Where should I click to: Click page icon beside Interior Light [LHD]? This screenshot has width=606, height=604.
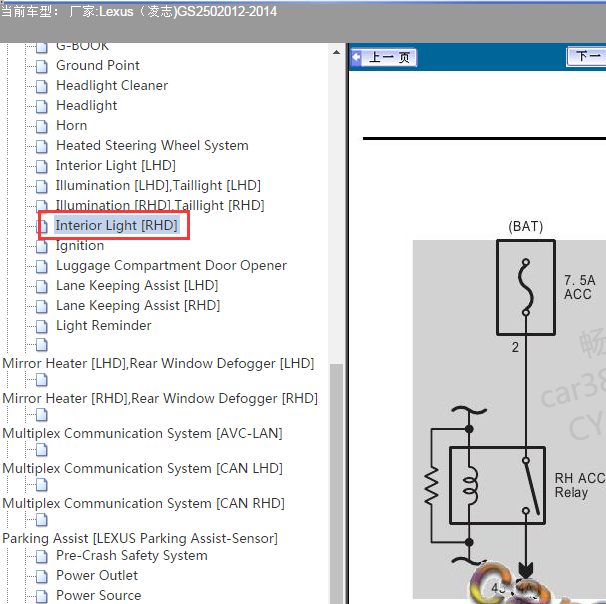tap(42, 167)
